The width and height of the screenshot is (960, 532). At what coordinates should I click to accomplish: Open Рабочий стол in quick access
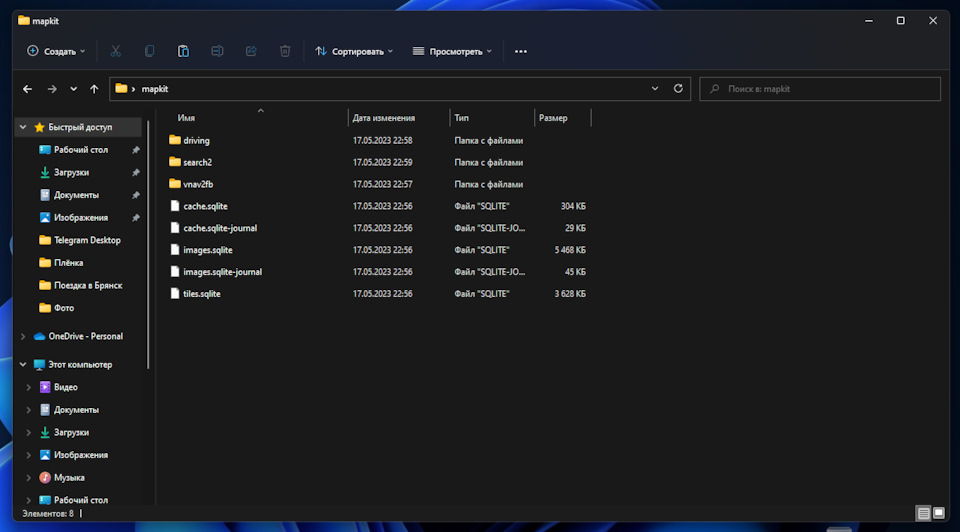[x=81, y=150]
